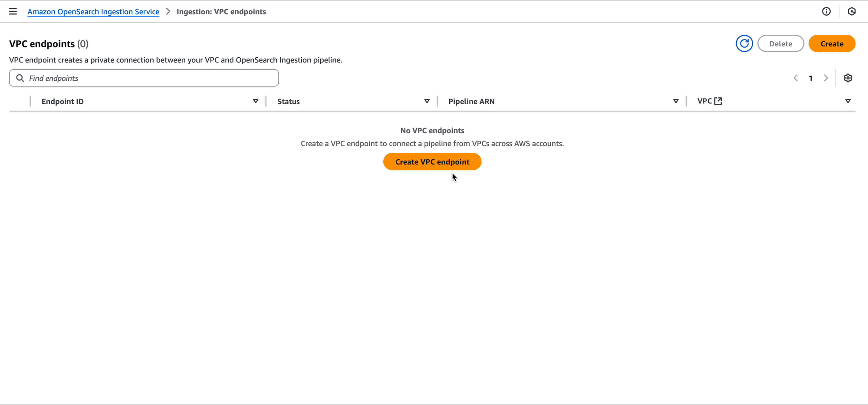The height and width of the screenshot is (405, 868).
Task: Open the hexagon console icon panel
Action: (x=852, y=11)
